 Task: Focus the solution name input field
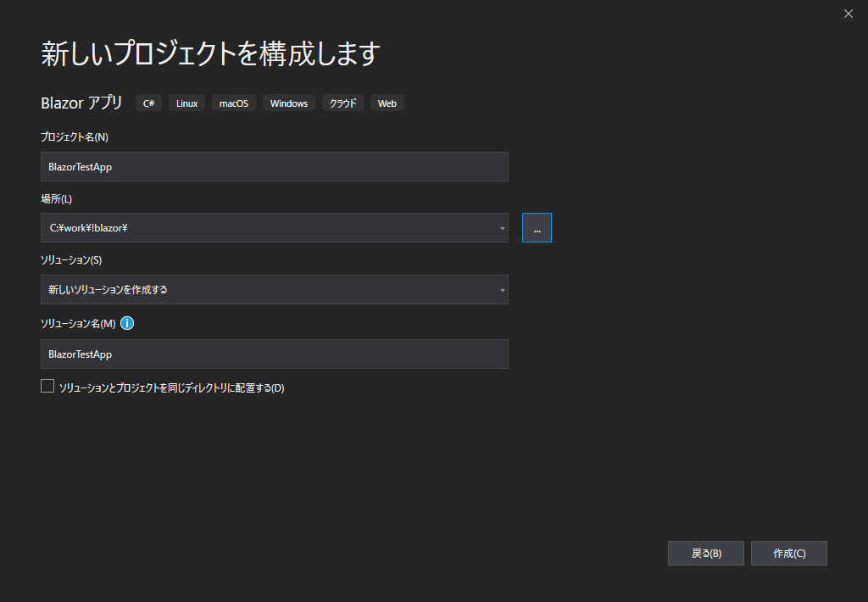click(275, 354)
